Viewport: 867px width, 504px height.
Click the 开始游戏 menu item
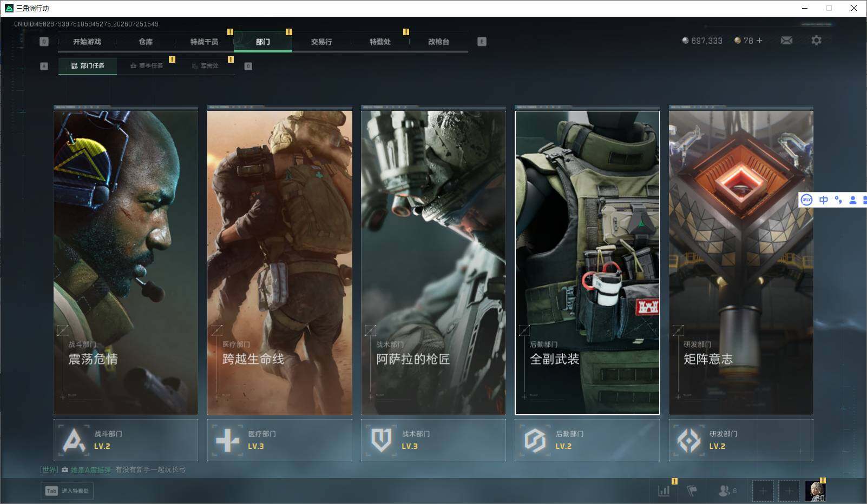click(x=87, y=42)
